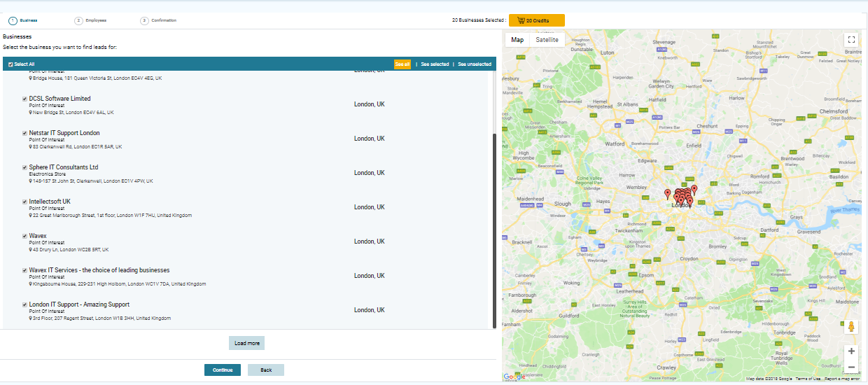Click location pin icon beside 83 Clerkenwell Rd address
Screen dimensions: 868x385
click(30, 146)
